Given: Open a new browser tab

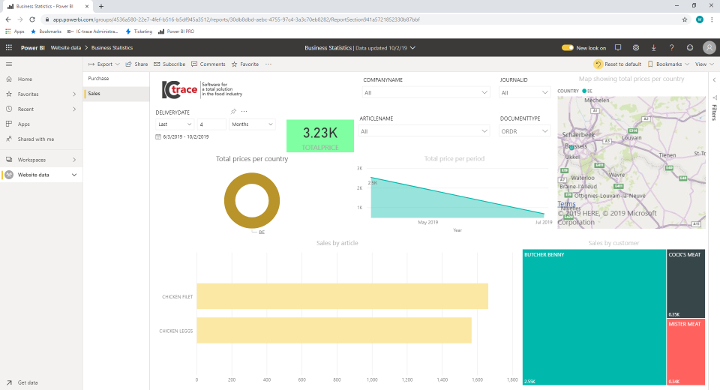Looking at the screenshot, I should click(x=101, y=6).
